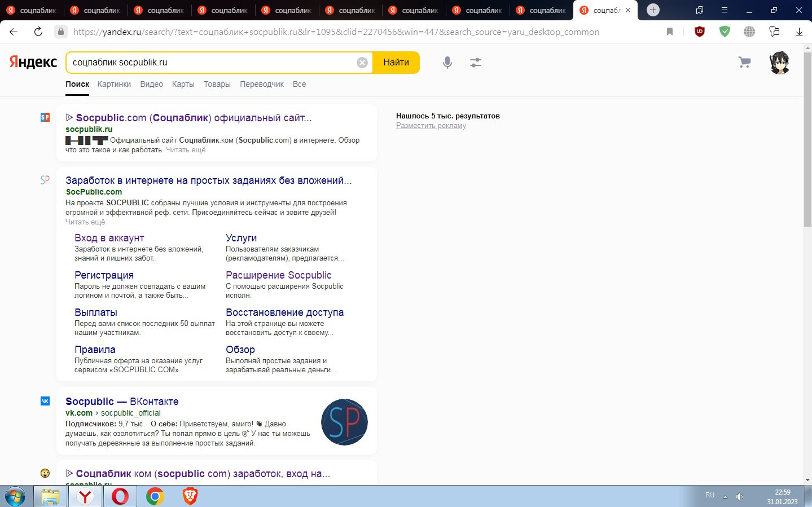
Task: Open the Услуги sitelink
Action: click(242, 238)
